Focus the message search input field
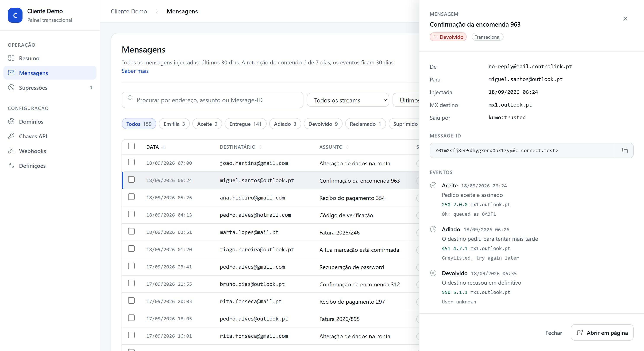This screenshot has width=644, height=351. [x=212, y=100]
